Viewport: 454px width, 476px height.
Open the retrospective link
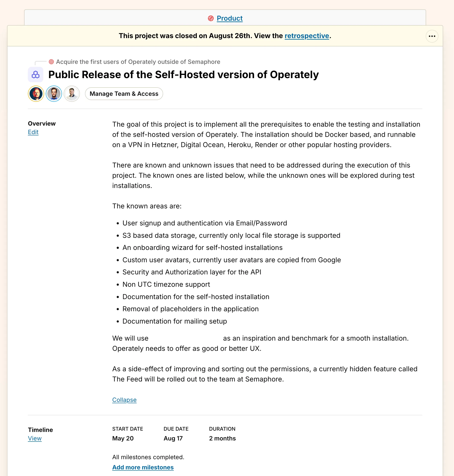307,36
